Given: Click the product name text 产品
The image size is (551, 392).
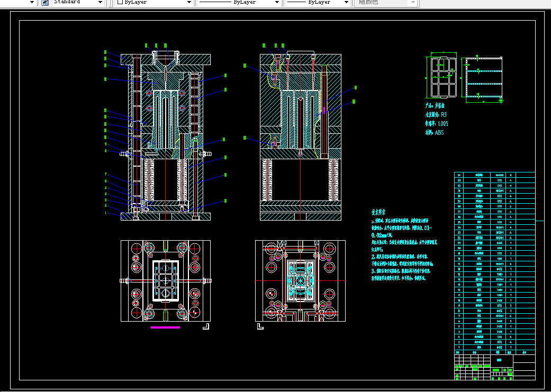Looking at the screenshot, I should (x=435, y=105).
